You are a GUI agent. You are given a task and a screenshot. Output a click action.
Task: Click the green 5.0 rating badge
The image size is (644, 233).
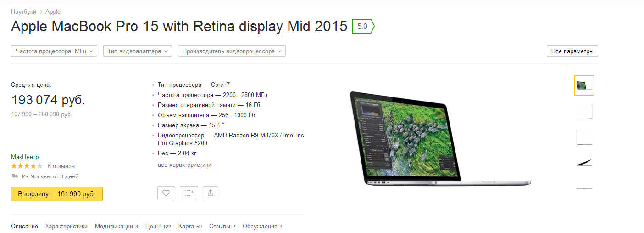(363, 26)
